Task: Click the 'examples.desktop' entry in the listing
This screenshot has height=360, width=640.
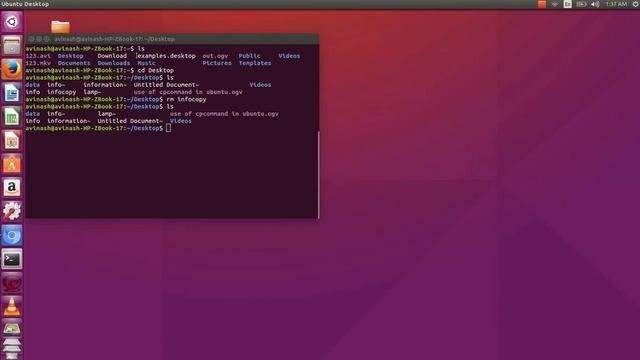Action: coord(167,56)
